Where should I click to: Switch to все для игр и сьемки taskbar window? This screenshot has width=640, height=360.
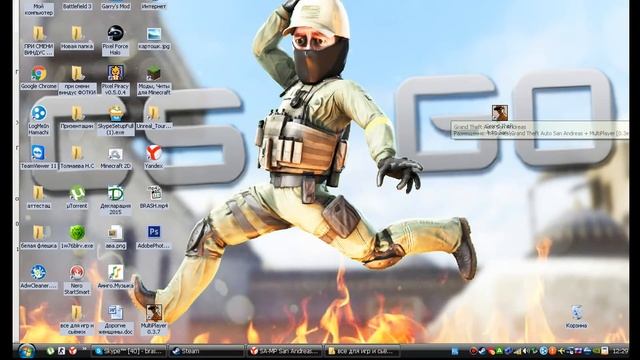(362, 351)
